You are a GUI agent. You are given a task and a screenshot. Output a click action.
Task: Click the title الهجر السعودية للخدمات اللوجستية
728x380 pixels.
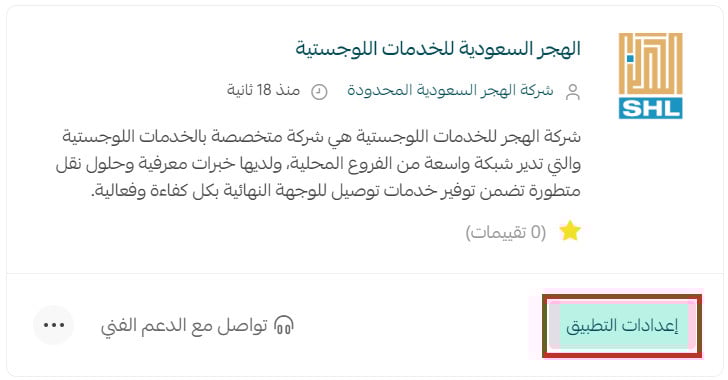438,49
